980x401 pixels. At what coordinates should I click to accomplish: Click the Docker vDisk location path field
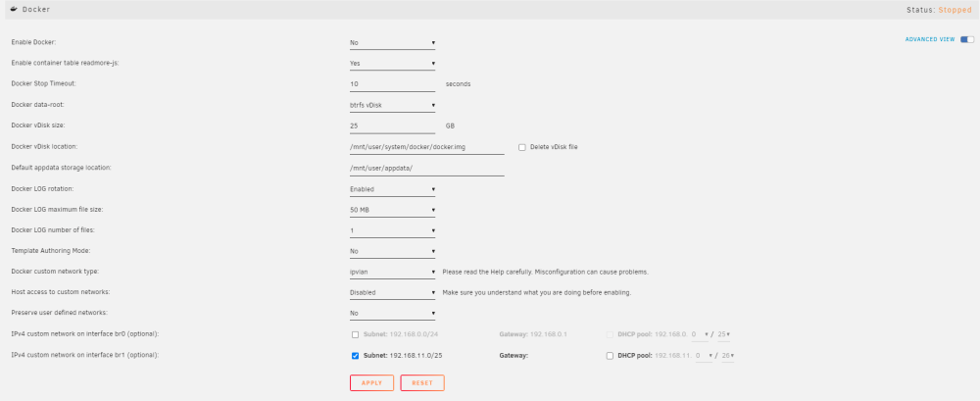pyautogui.click(x=427, y=147)
